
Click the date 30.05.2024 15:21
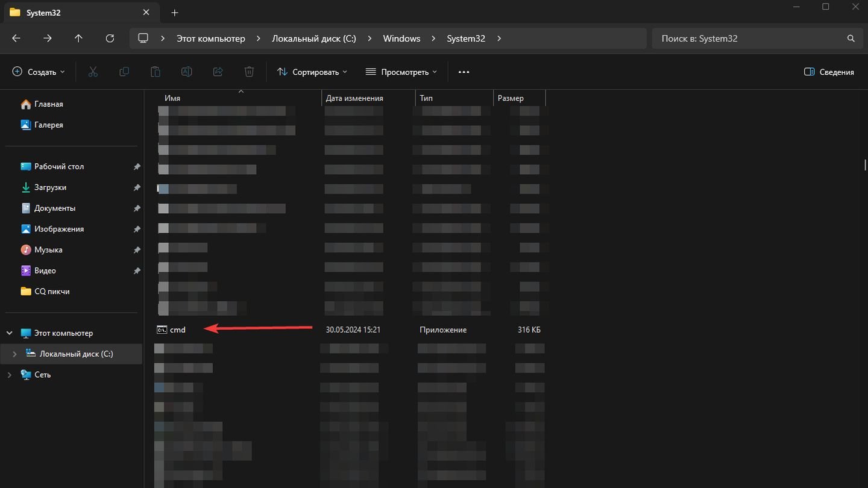(353, 330)
